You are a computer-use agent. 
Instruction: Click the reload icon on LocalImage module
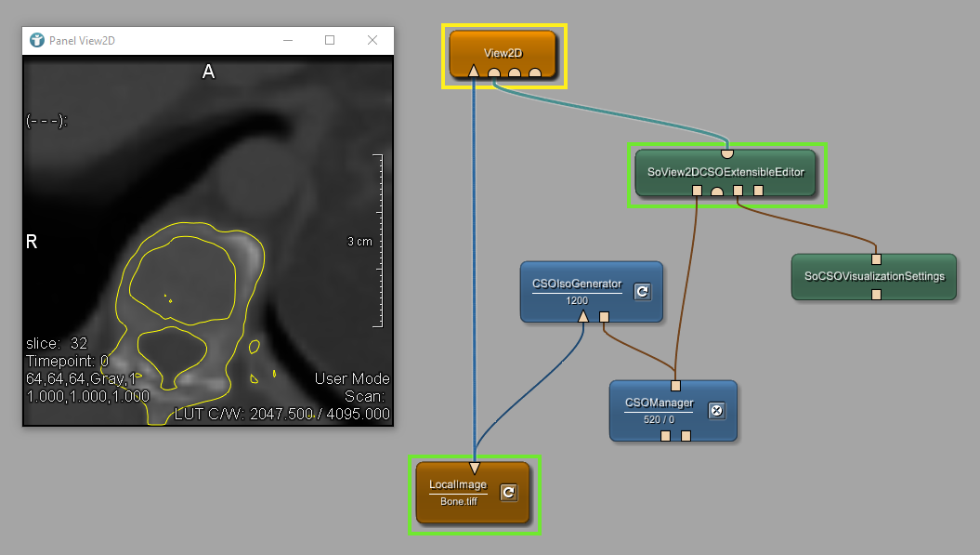tap(508, 493)
